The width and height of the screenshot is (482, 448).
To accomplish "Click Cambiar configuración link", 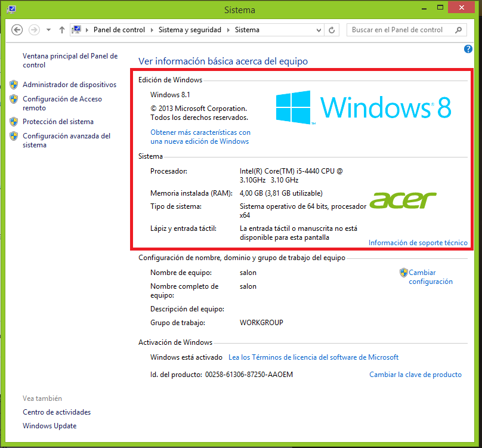I will click(x=430, y=277).
